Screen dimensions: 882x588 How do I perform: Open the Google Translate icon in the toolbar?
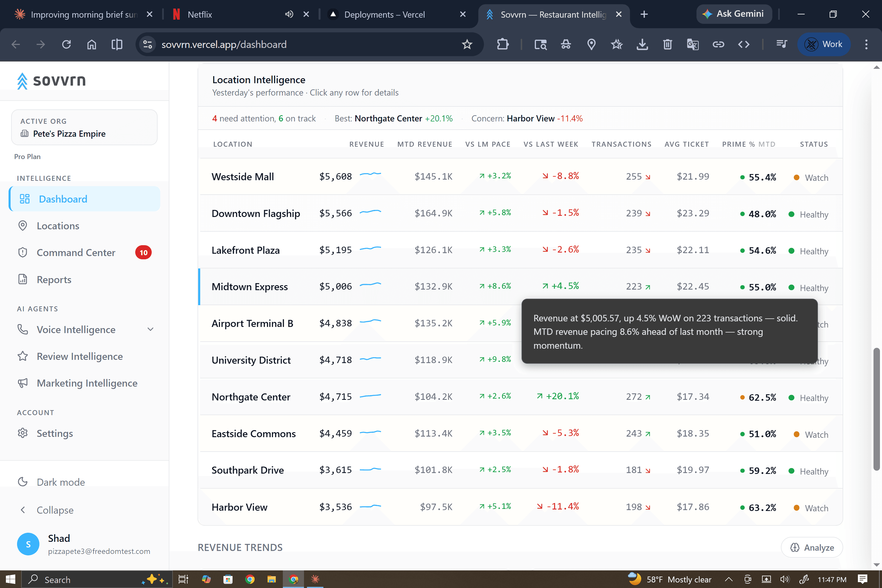click(693, 44)
